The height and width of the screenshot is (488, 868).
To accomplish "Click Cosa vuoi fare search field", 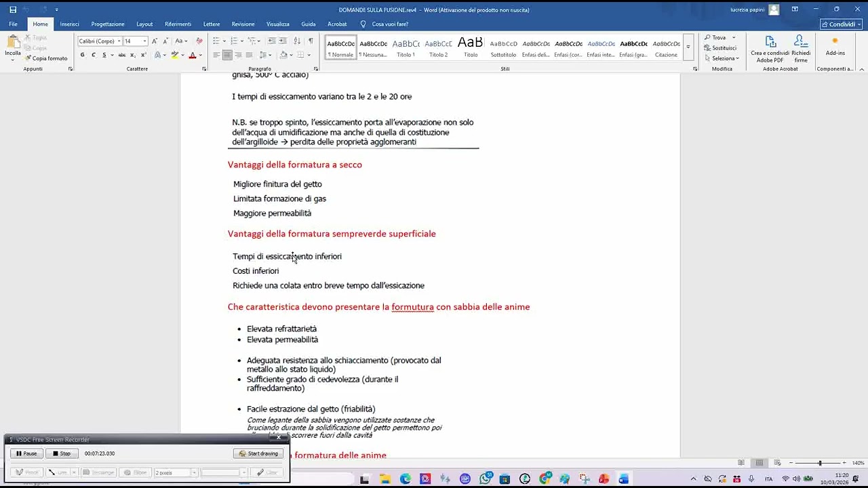I will click(384, 24).
